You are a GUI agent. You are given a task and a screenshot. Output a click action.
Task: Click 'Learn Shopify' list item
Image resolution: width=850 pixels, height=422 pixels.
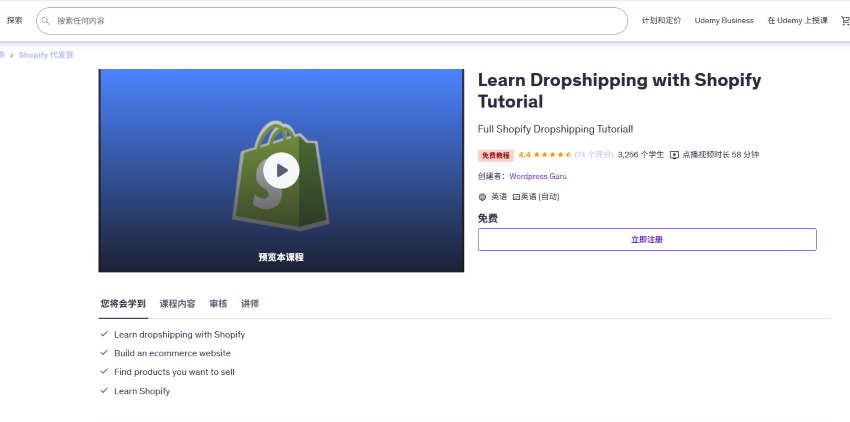(x=141, y=391)
